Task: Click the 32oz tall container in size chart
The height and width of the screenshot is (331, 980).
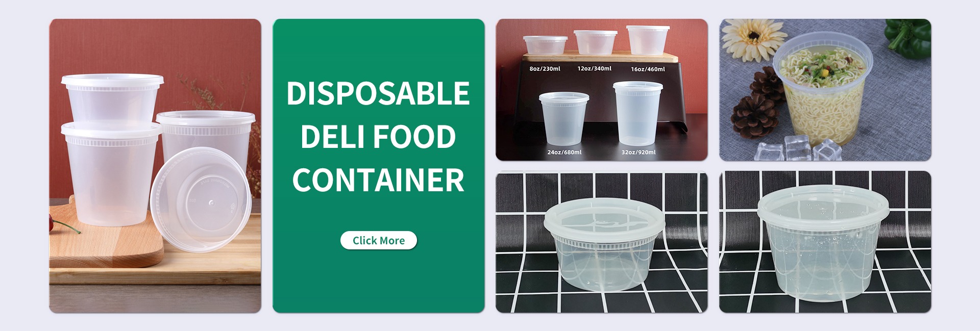Action: pos(638,112)
